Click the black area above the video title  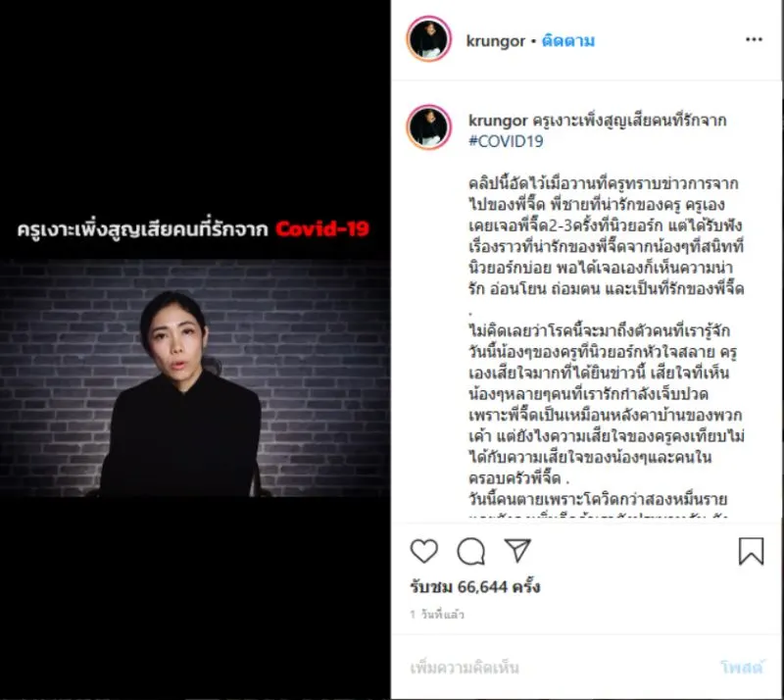[x=194, y=105]
